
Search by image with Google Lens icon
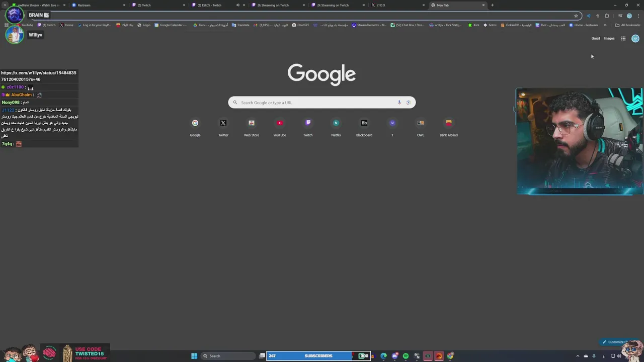409,103
